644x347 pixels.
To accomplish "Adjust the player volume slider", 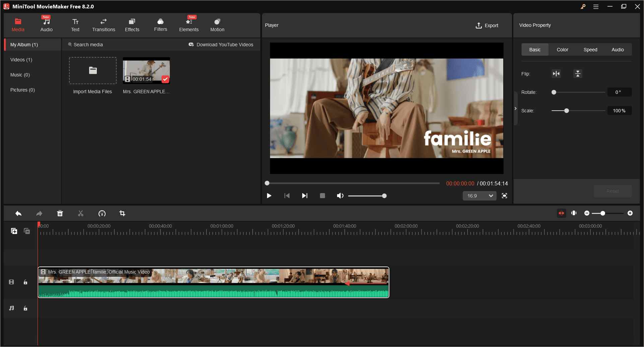I will pyautogui.click(x=367, y=196).
